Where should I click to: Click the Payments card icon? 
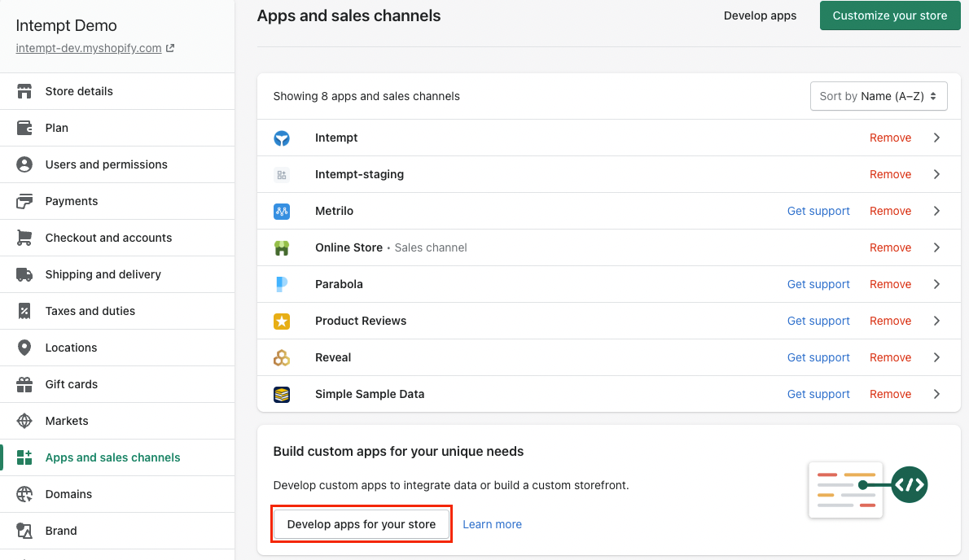[24, 201]
